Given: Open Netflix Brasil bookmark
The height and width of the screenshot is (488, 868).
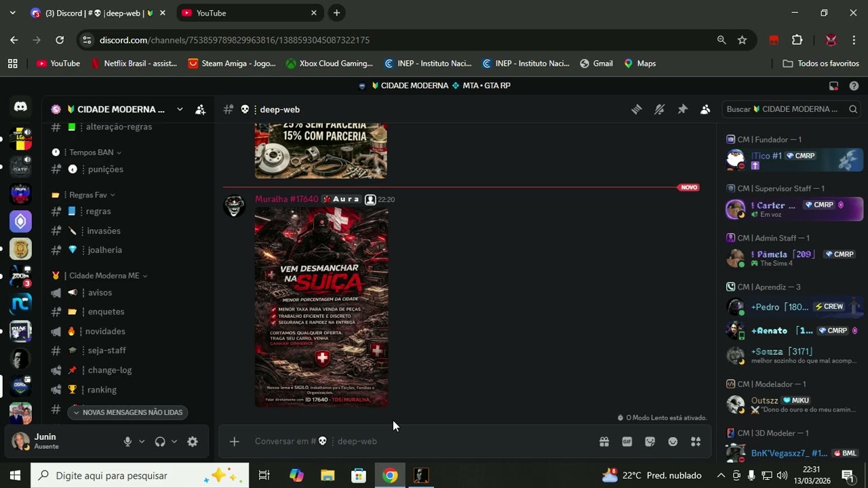Looking at the screenshot, I should click(x=134, y=64).
